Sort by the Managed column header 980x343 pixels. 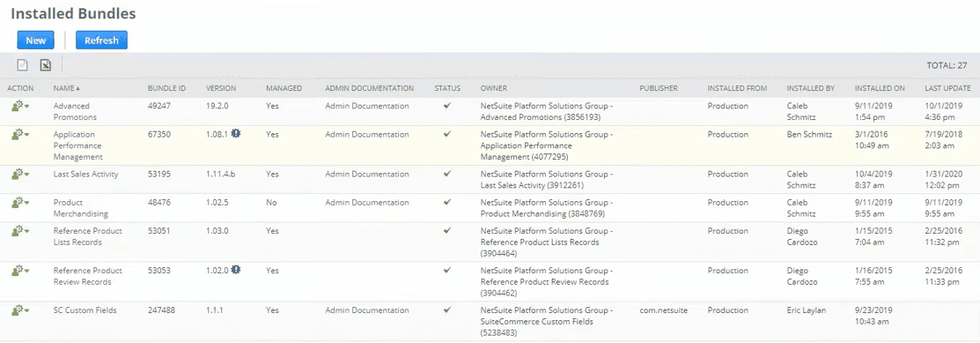tap(284, 88)
